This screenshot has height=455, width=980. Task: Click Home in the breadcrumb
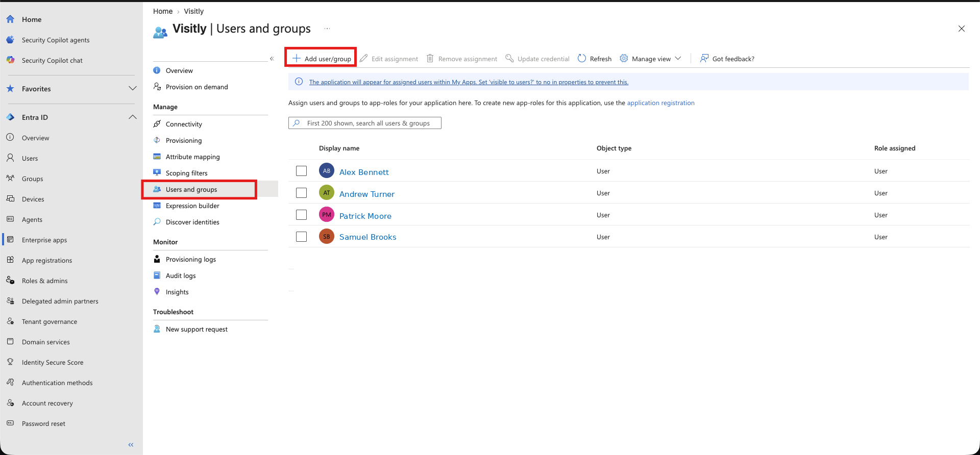163,11
